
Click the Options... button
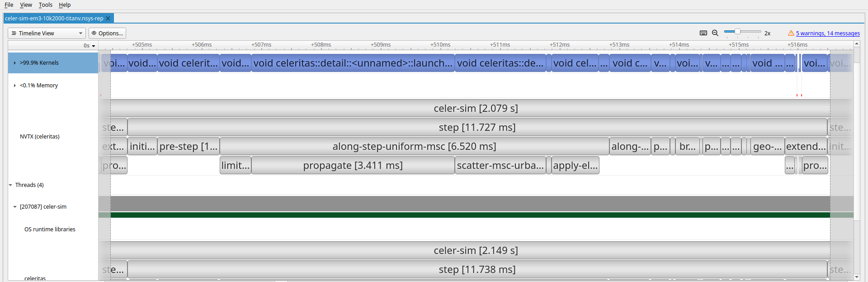pyautogui.click(x=107, y=33)
